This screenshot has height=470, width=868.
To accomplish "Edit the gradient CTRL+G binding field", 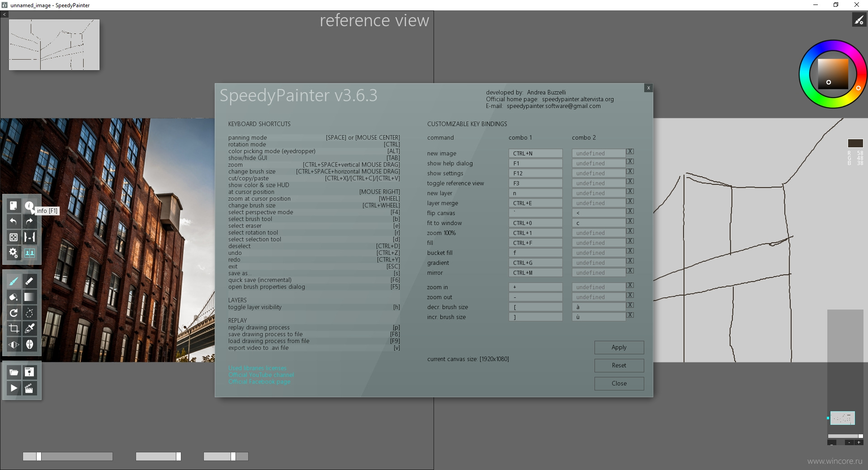I will (535, 263).
